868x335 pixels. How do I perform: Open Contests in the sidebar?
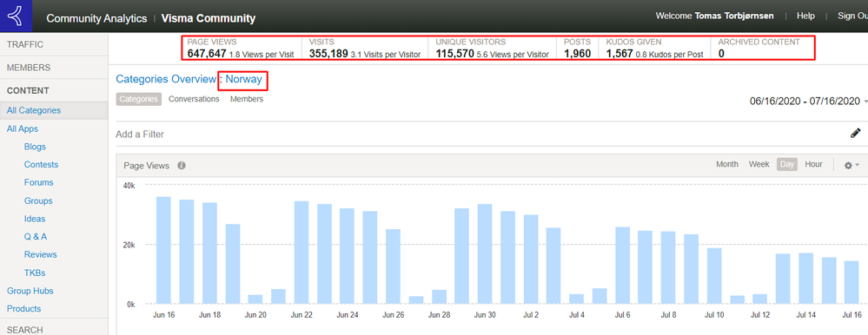pos(41,164)
